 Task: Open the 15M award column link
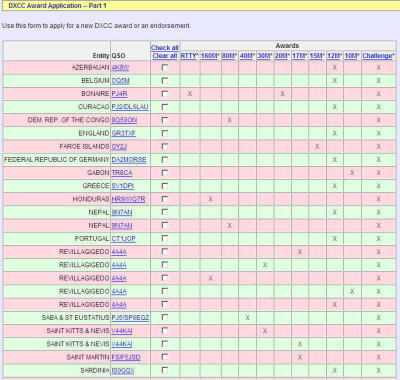pos(317,56)
